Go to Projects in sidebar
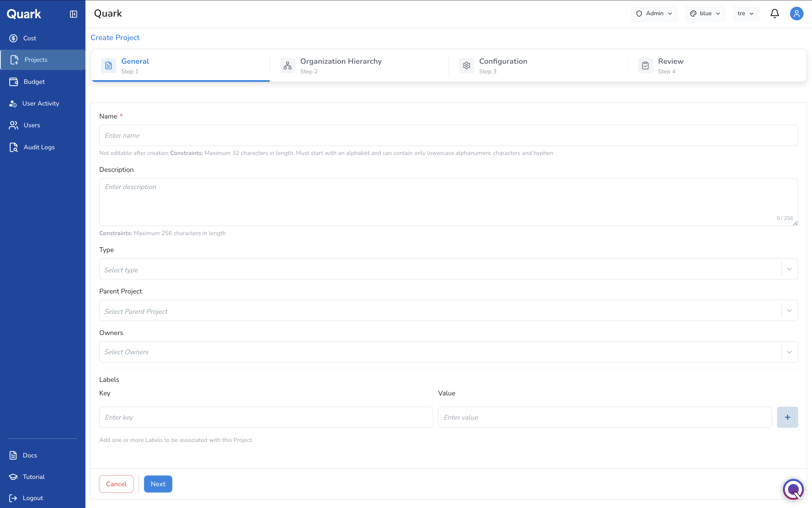Image resolution: width=812 pixels, height=508 pixels. [x=43, y=60]
